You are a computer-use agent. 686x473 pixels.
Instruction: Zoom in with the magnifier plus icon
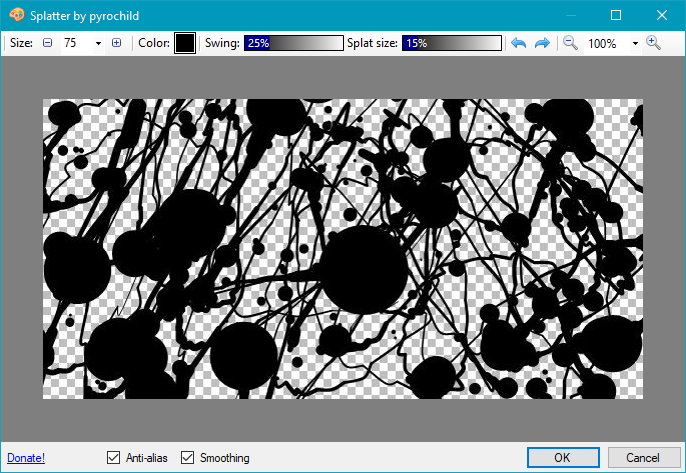pos(653,43)
